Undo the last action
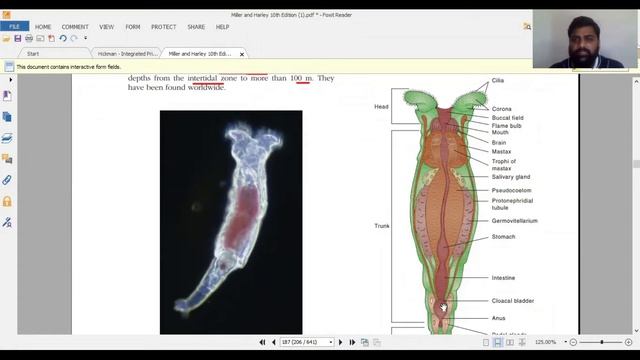This screenshot has height=360, width=640. pos(63,38)
